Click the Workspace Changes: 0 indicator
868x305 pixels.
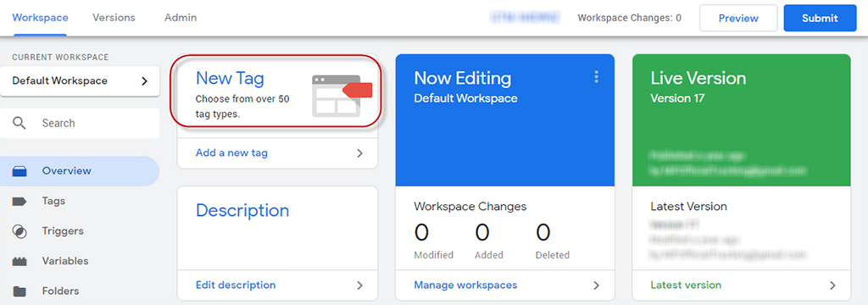click(x=630, y=19)
